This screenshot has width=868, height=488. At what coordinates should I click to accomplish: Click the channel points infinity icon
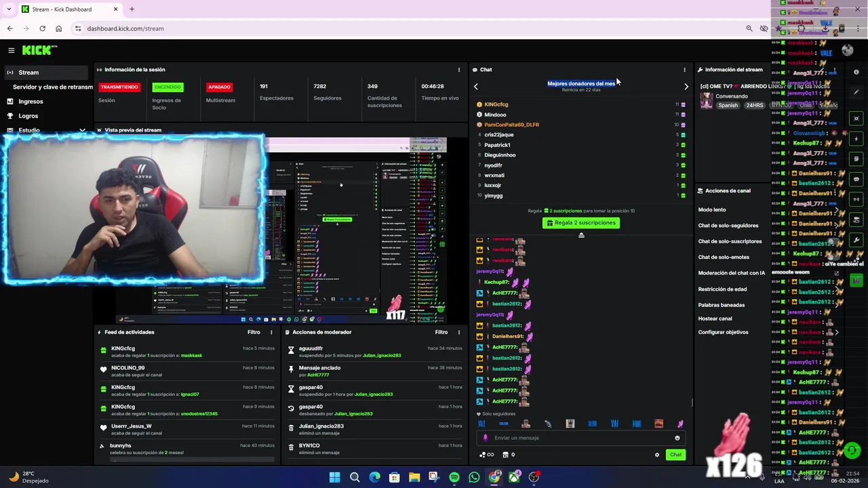pyautogui.click(x=486, y=455)
